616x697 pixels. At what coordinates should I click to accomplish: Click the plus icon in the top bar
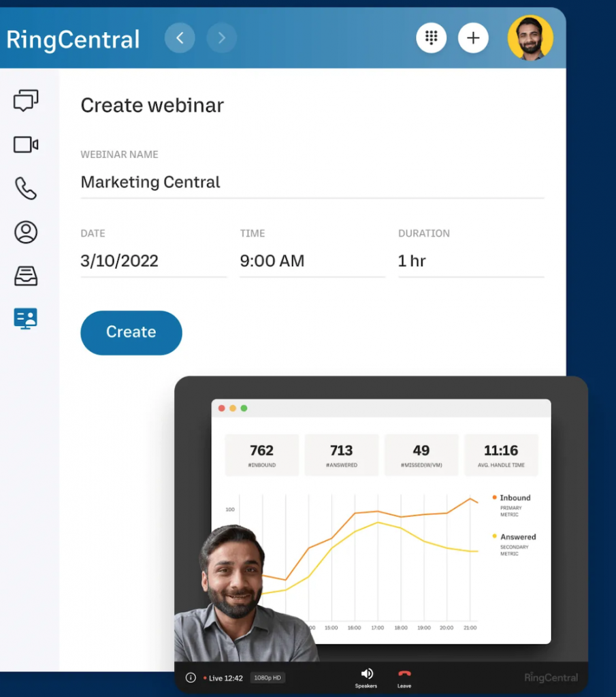pyautogui.click(x=473, y=37)
